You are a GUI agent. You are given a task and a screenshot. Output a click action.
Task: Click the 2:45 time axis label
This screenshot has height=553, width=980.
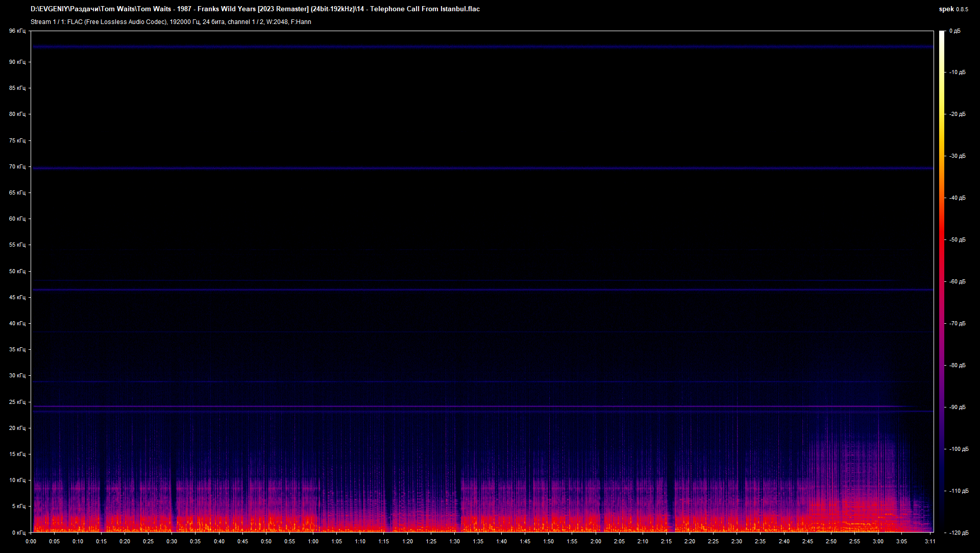807,542
